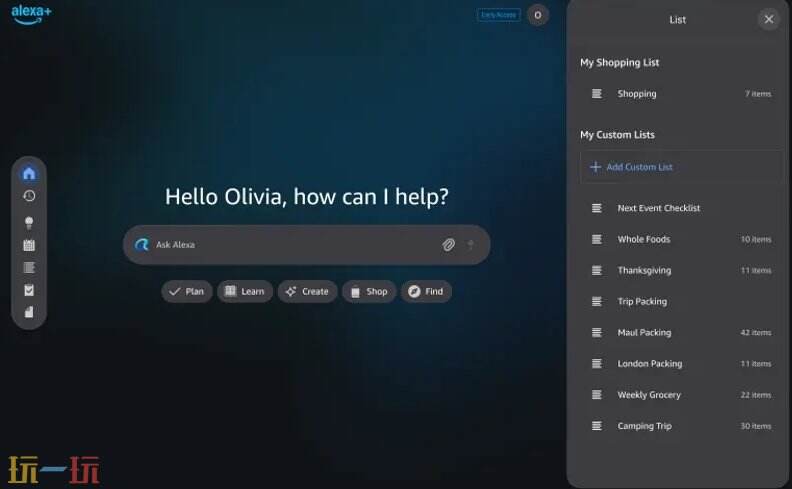The width and height of the screenshot is (792, 489).
Task: Click the send arrow in Ask Alexa bar
Action: (x=470, y=245)
